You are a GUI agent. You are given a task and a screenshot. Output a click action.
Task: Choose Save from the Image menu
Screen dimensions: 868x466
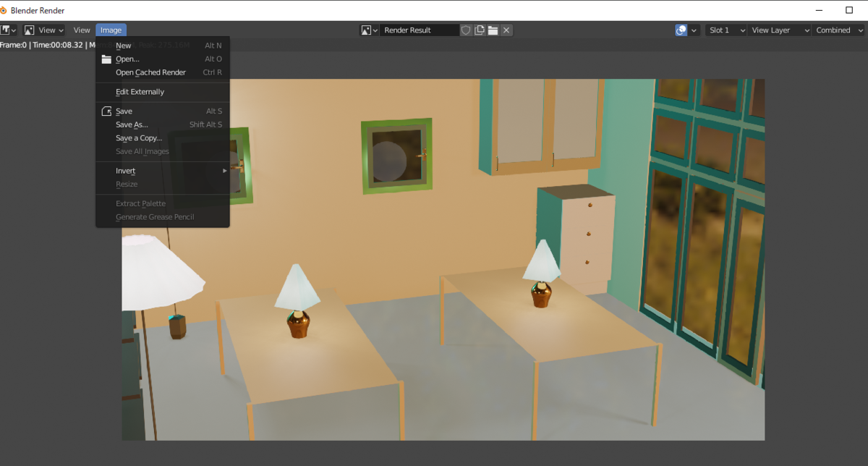[162, 111]
